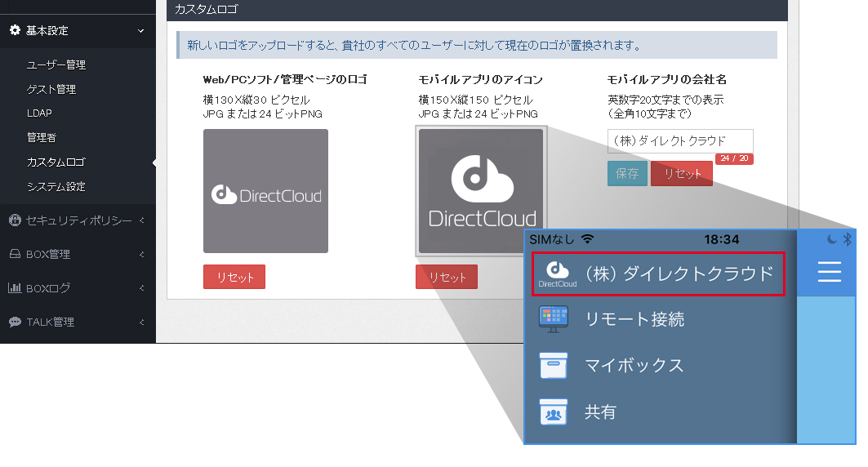Tap the 18:34 clock in mobile status bar
This screenshot has width=868, height=467.
point(721,239)
